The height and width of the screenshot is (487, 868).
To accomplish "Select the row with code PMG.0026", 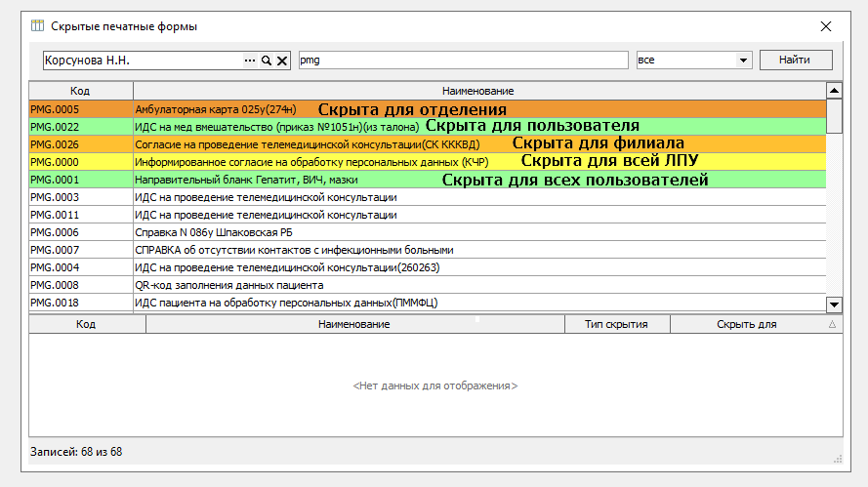I will point(428,144).
